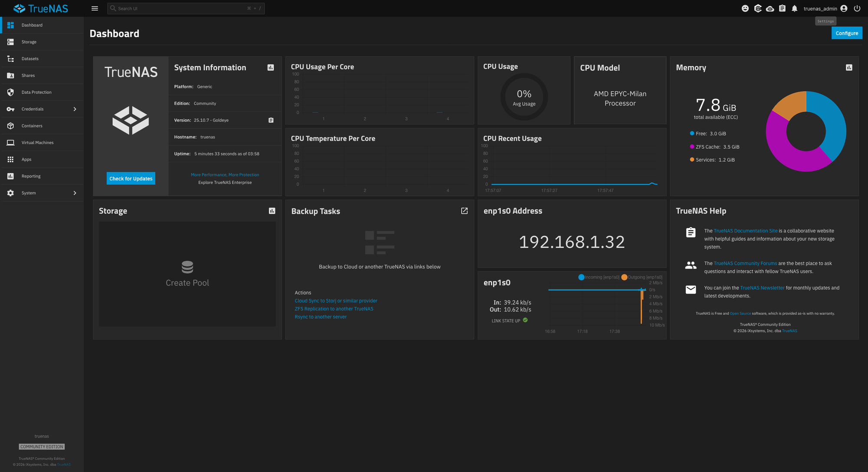868x472 pixels.
Task: Open Backup Tasks external link icon
Action: click(x=464, y=211)
